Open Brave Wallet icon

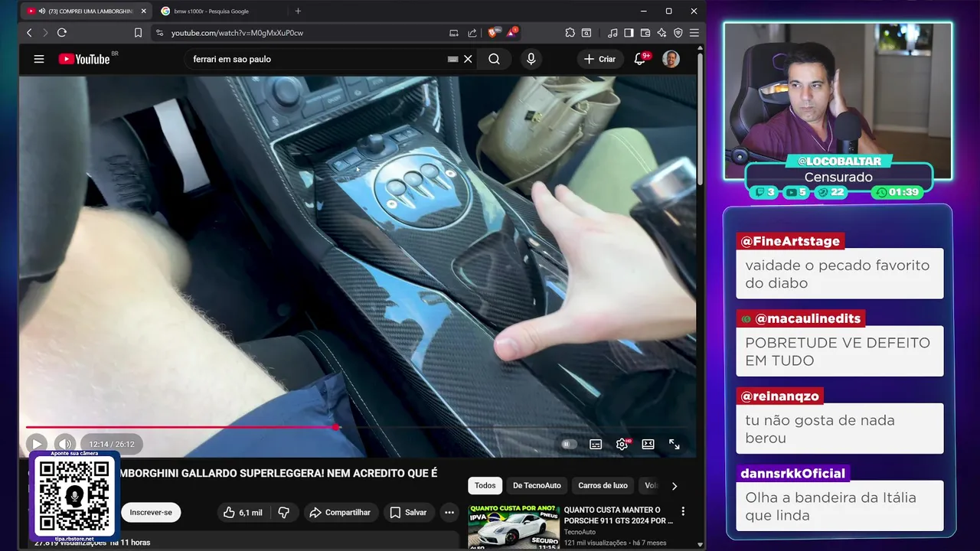pos(645,33)
